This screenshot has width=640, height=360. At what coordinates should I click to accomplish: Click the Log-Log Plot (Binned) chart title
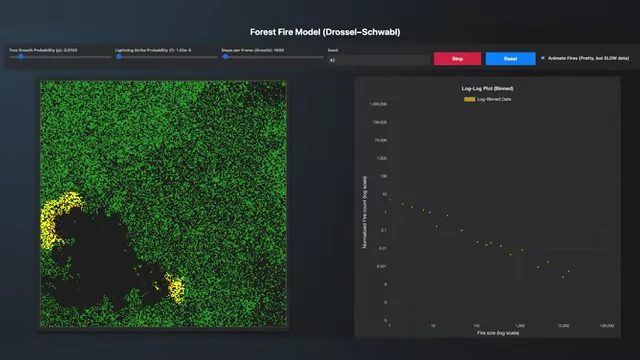pyautogui.click(x=487, y=88)
